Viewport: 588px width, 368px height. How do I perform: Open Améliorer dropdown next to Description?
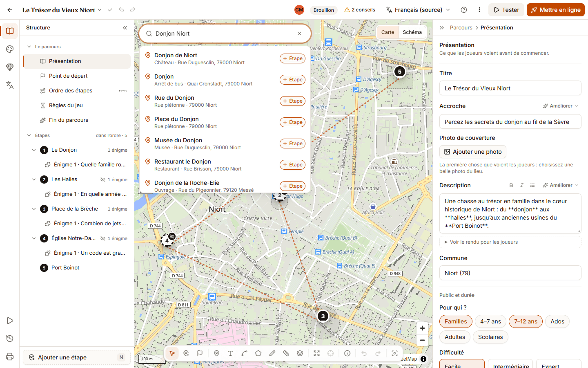click(x=561, y=185)
